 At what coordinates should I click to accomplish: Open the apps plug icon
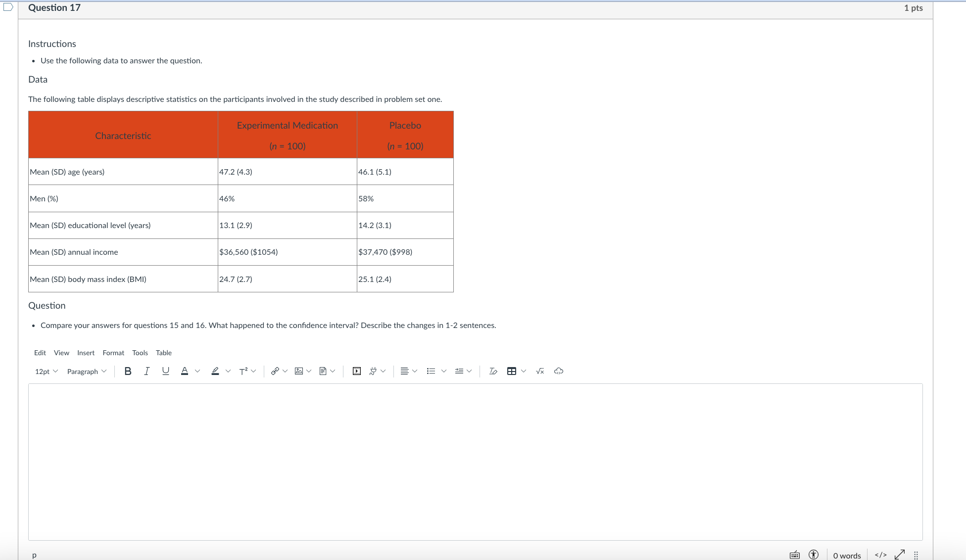(x=373, y=371)
